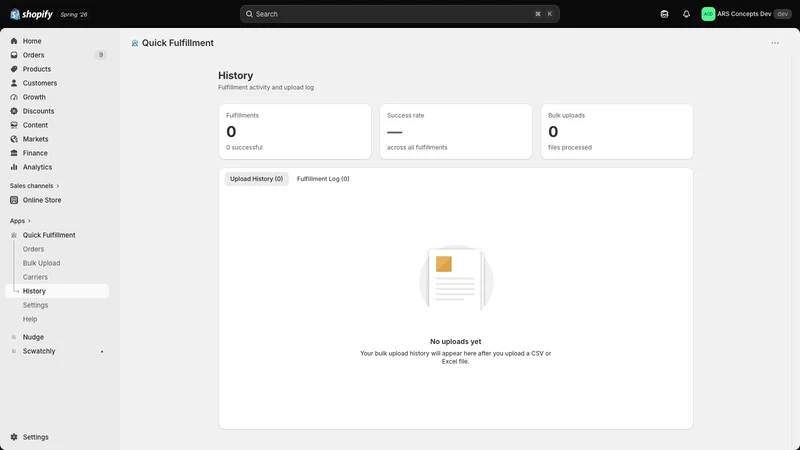Click the Growth icon in the sidebar
800x450 pixels.
14,97
